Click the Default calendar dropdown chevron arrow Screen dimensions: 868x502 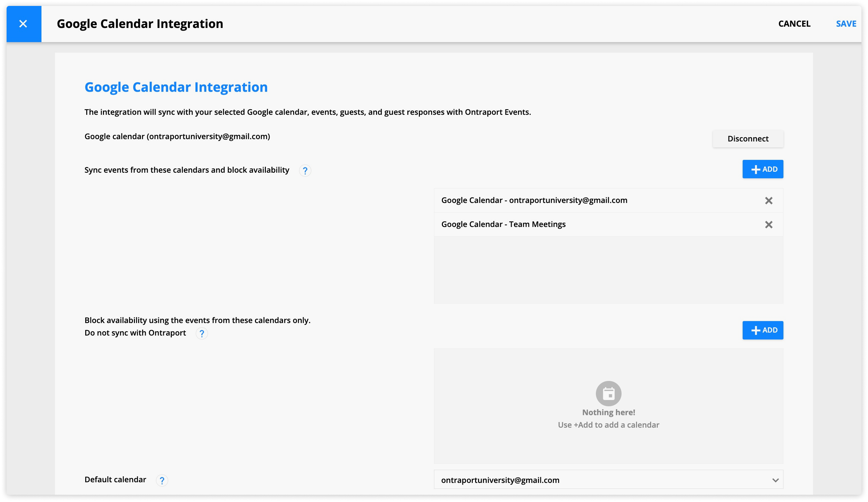coord(775,480)
